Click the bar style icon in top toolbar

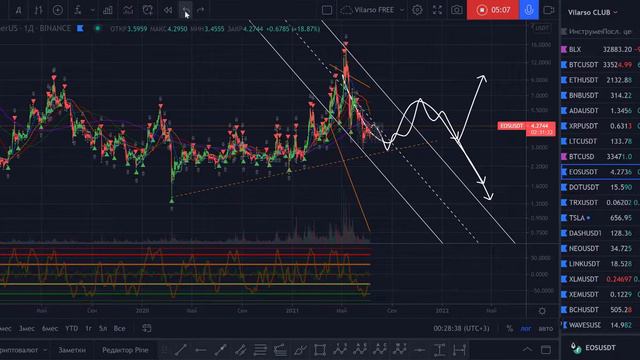[x=38, y=10]
